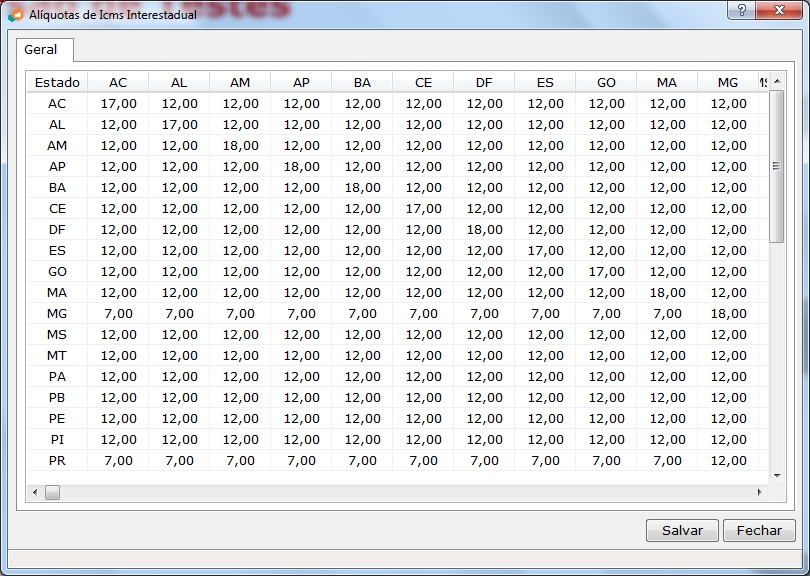
Task: Click the application icon in the title bar
Action: [15, 15]
